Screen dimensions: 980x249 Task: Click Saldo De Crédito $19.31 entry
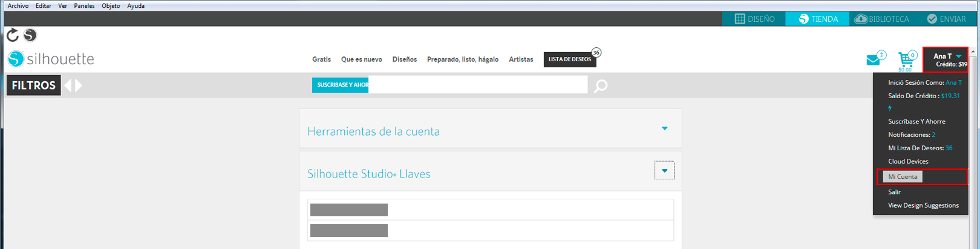tap(924, 96)
